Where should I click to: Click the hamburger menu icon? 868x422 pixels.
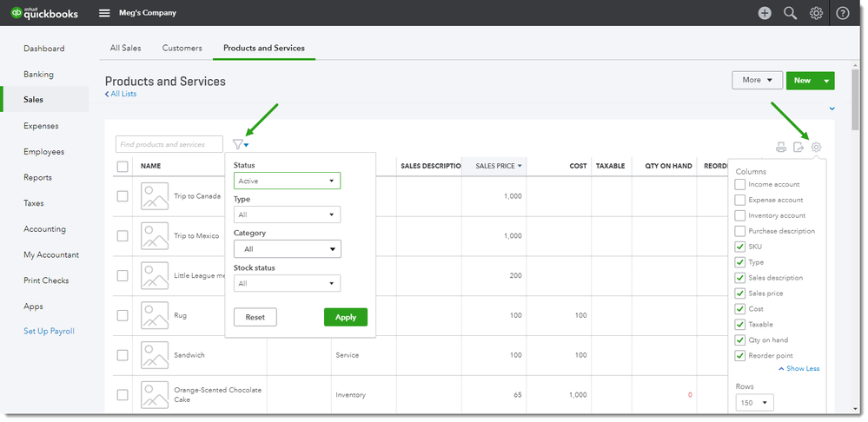coord(104,13)
